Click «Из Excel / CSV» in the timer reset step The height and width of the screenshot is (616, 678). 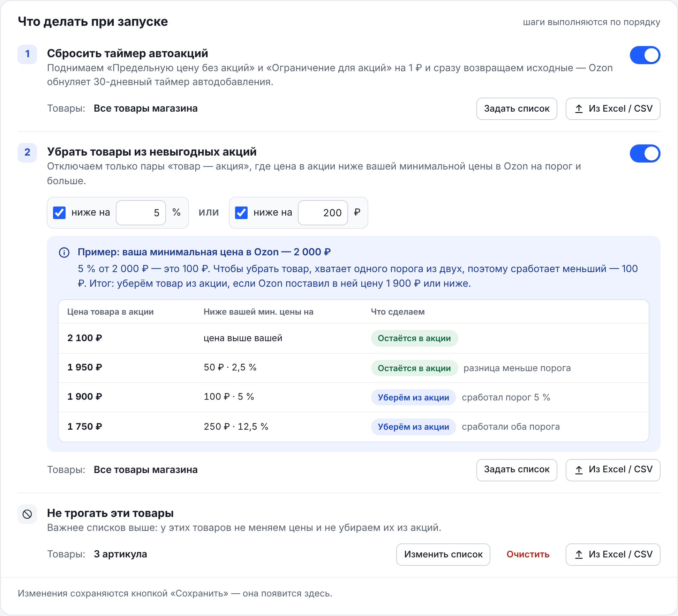coord(613,109)
